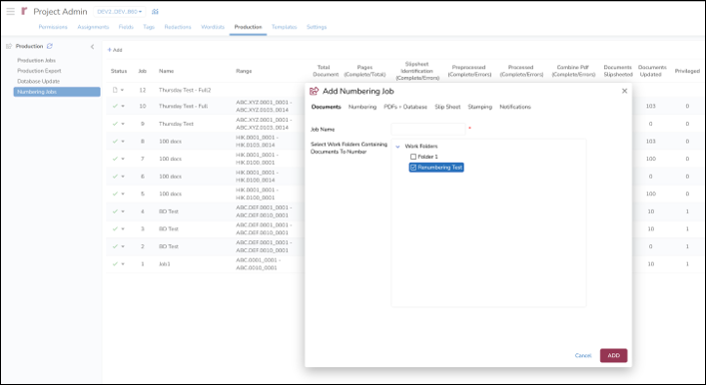Open Production Jobs in sidebar

click(36, 60)
